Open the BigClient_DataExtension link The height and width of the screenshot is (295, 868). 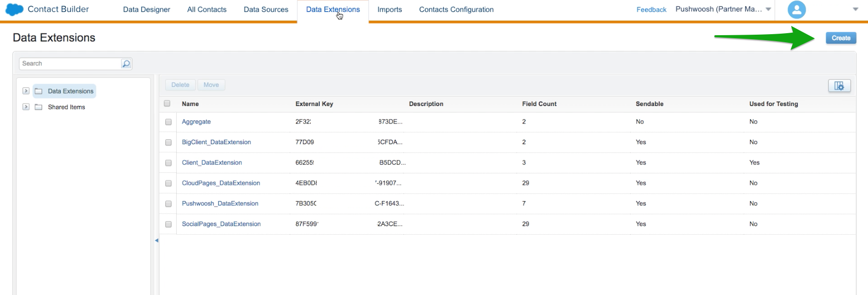(216, 142)
